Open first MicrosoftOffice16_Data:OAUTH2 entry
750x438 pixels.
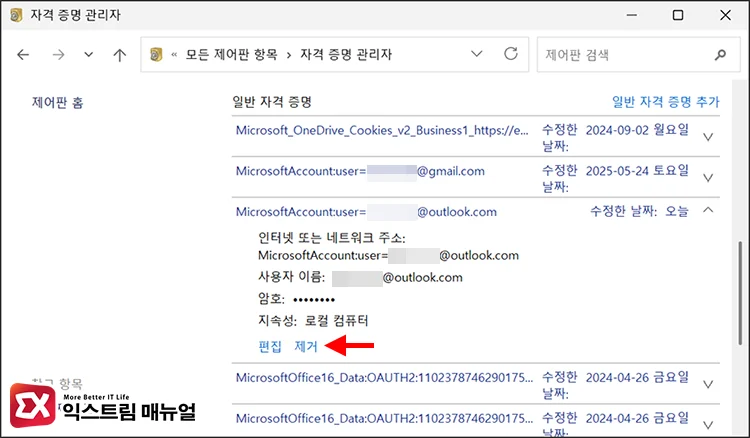pyautogui.click(x=385, y=378)
